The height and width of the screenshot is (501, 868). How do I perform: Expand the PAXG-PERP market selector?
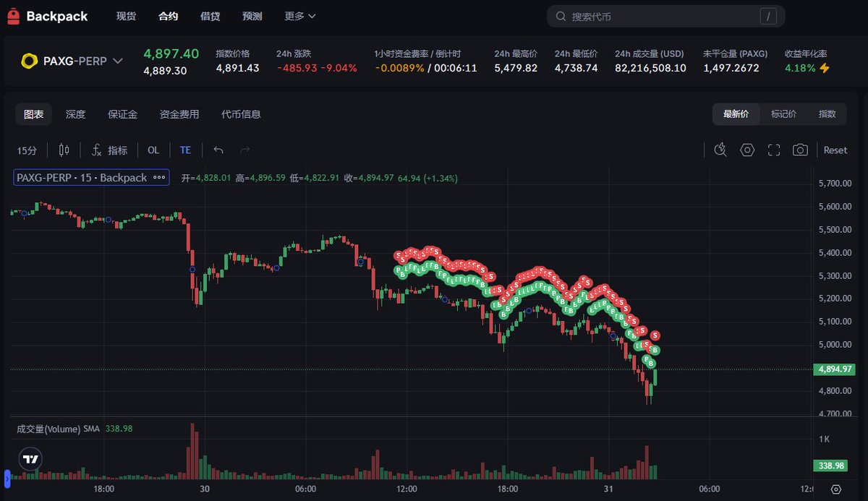pos(118,61)
